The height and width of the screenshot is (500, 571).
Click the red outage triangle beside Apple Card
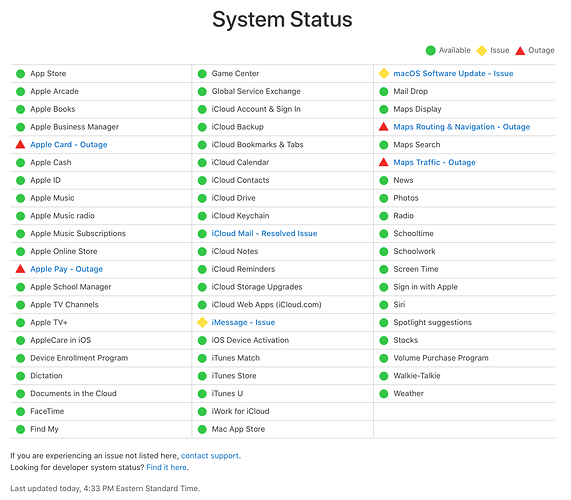click(x=20, y=145)
